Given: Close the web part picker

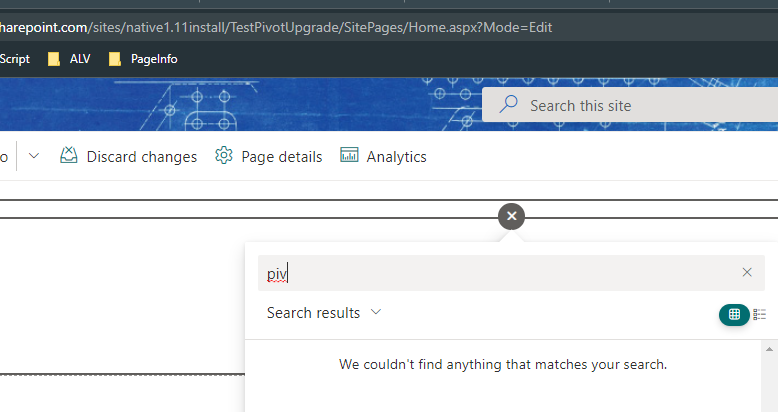Looking at the screenshot, I should [x=512, y=216].
